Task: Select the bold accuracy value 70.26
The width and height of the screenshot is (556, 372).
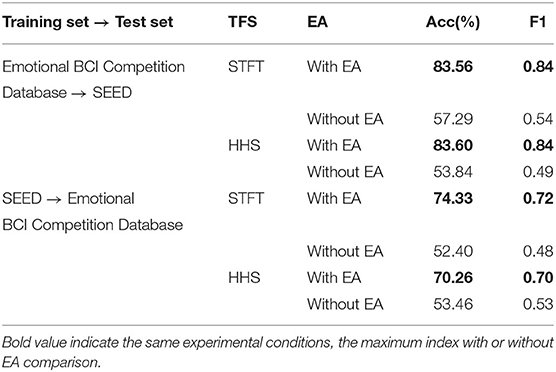Action: 453,278
